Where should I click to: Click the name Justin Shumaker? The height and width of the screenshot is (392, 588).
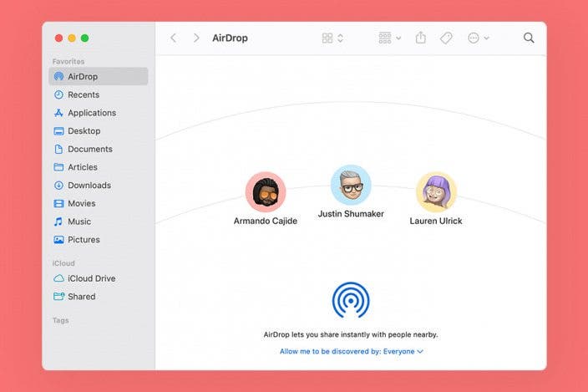[x=351, y=214]
